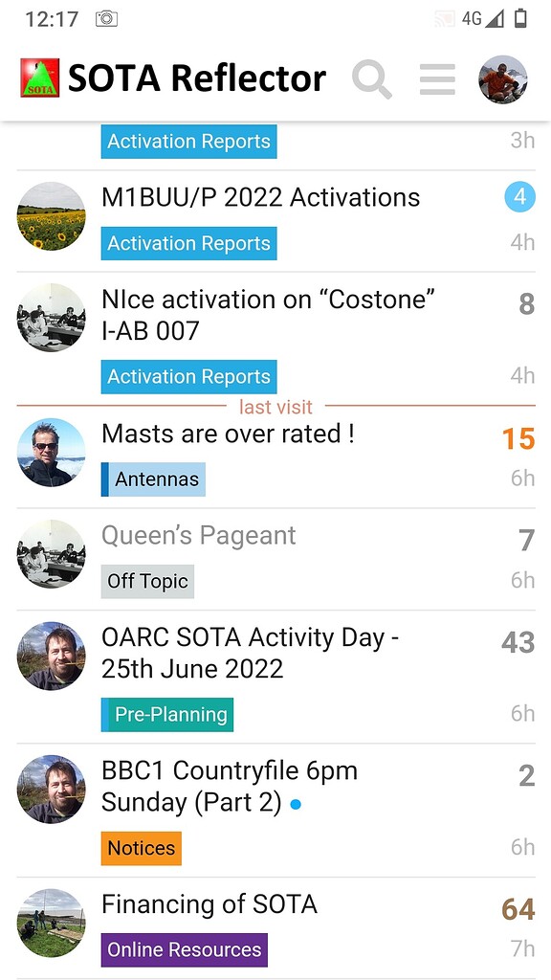Open the hamburger menu

point(437,80)
